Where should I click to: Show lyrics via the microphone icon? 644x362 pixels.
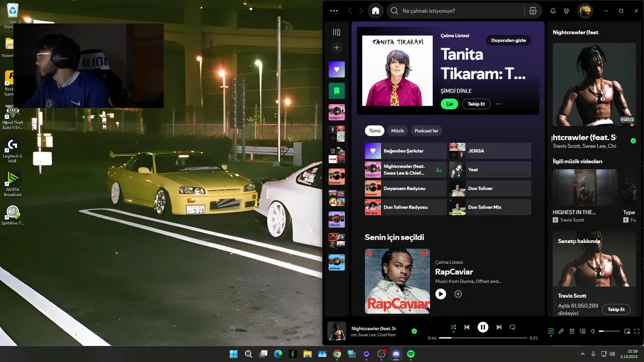(x=561, y=331)
